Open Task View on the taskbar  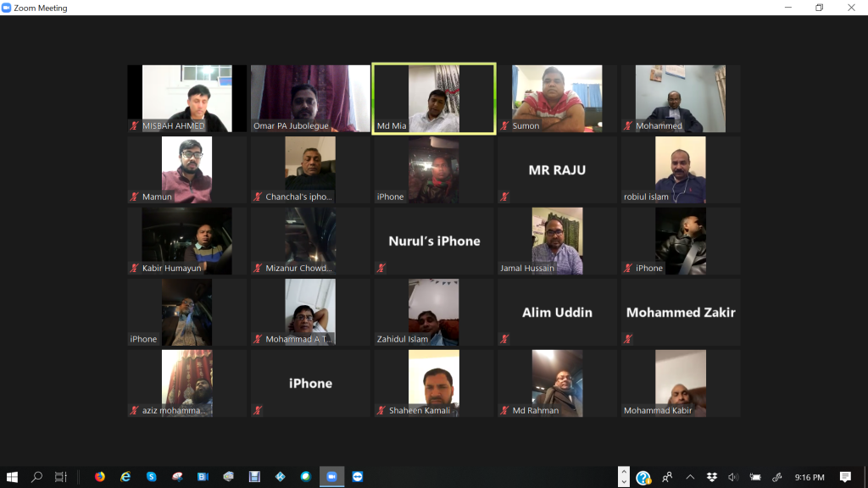[x=60, y=477]
